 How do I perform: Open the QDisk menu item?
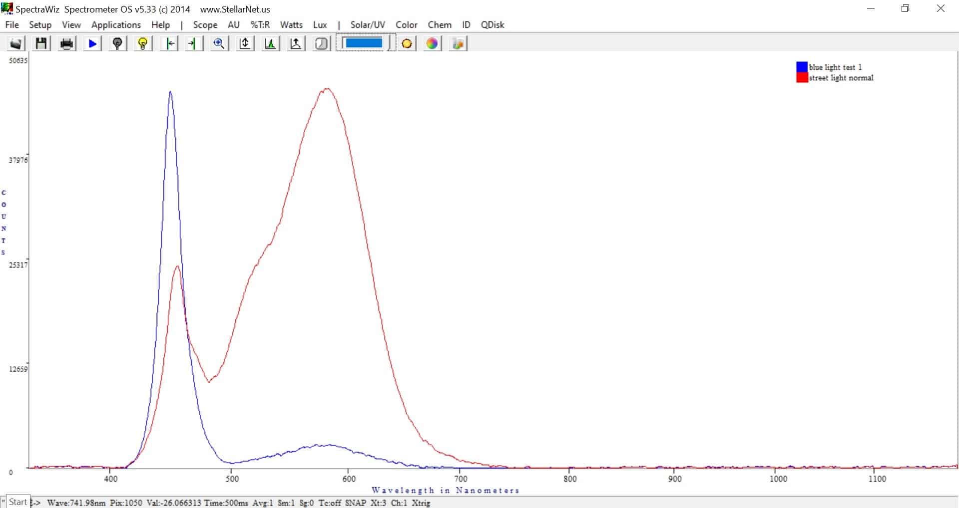point(492,24)
